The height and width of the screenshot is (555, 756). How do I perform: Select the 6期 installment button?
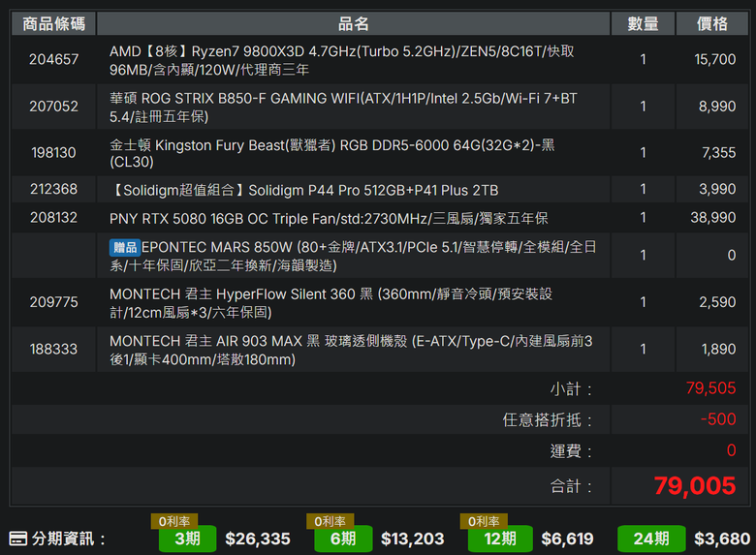pos(343,539)
